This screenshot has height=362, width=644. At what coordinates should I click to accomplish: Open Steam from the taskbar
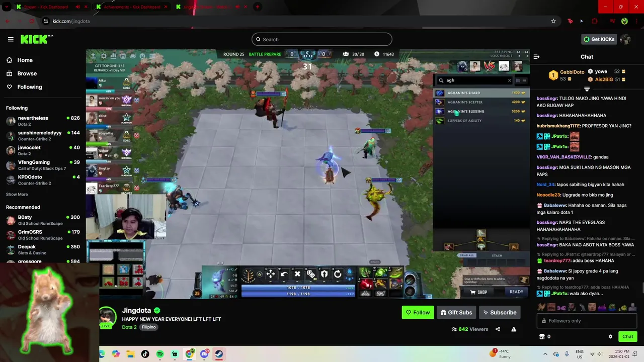219,354
